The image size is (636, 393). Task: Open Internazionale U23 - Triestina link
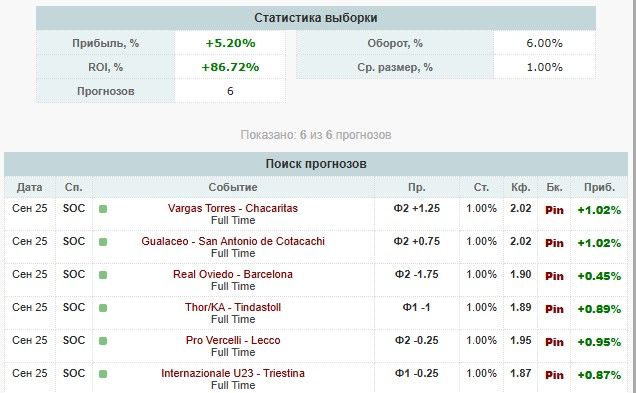tap(233, 373)
